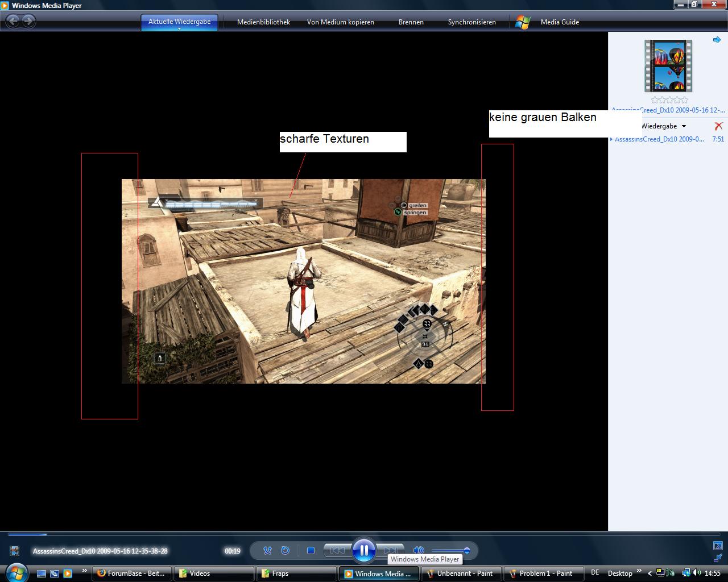Clear the playlist with the red X
728x582 pixels.
[x=718, y=126]
